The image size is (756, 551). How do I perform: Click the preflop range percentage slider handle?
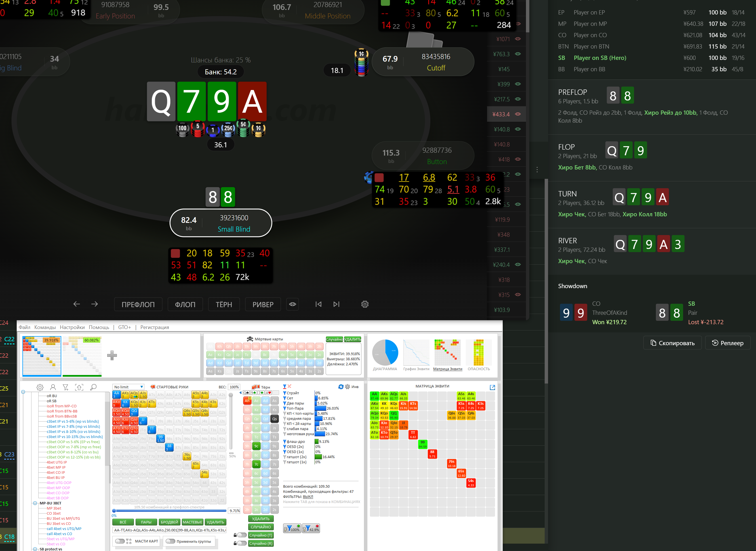(x=114, y=511)
